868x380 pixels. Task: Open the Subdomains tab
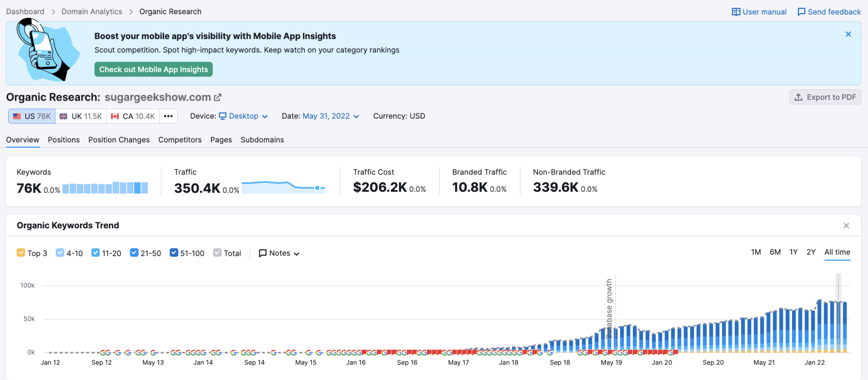tap(262, 140)
